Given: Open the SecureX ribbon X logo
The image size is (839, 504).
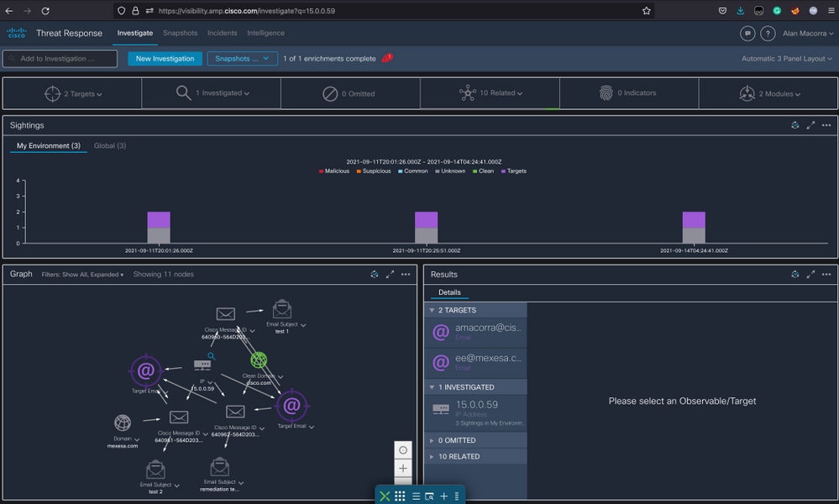Looking at the screenshot, I should pyautogui.click(x=385, y=496).
